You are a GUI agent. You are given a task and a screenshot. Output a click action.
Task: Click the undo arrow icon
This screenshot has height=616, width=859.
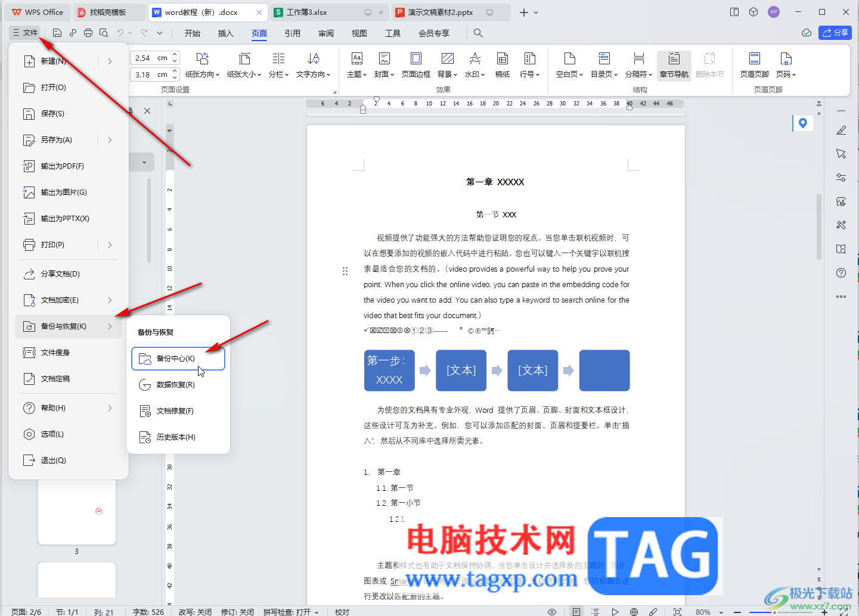pos(120,33)
